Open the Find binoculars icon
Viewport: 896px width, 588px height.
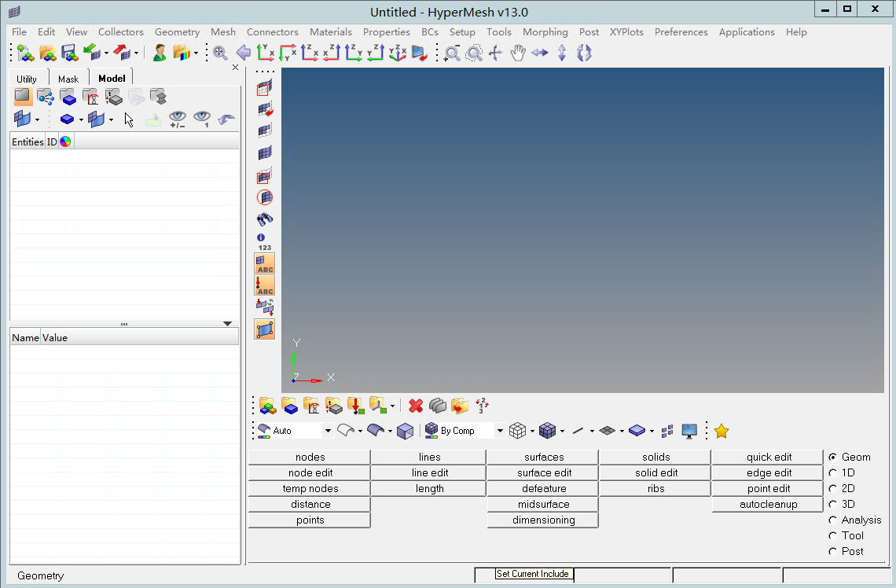[x=265, y=219]
